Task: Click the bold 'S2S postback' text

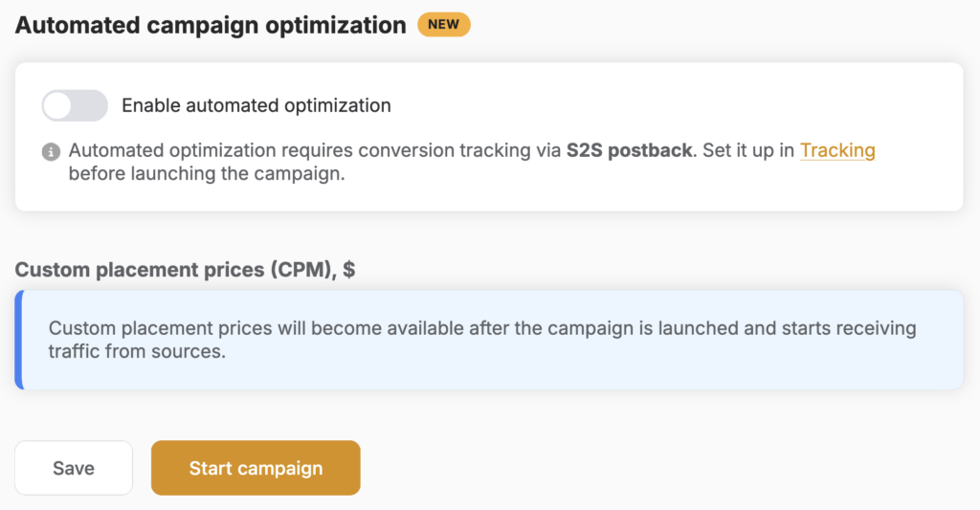Action: click(629, 150)
